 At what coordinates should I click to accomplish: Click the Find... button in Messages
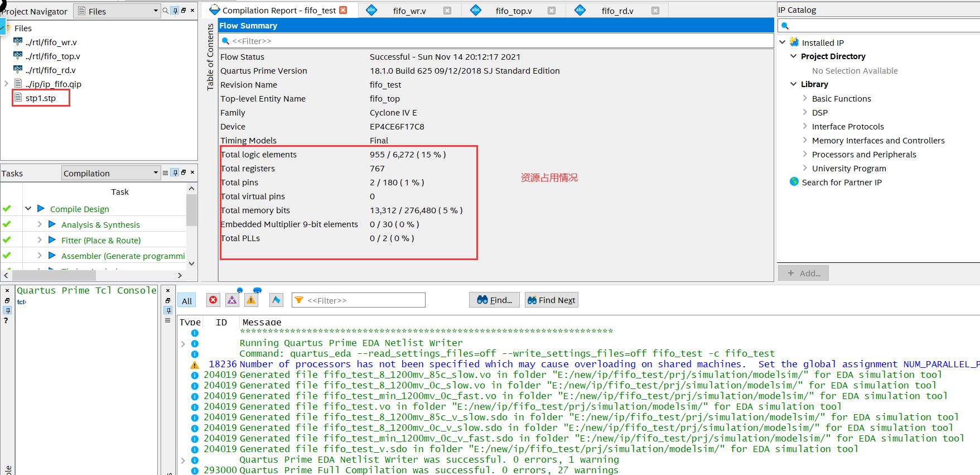click(494, 300)
